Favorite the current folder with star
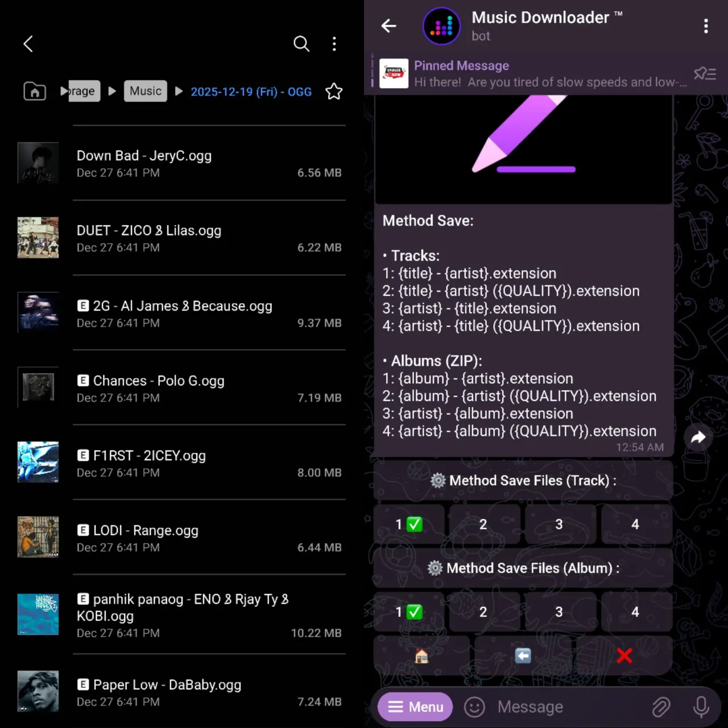Image resolution: width=728 pixels, height=728 pixels. [x=334, y=91]
